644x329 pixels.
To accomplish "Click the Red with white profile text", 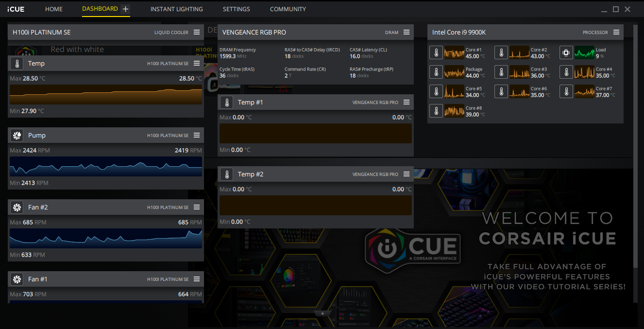I will click(77, 50).
